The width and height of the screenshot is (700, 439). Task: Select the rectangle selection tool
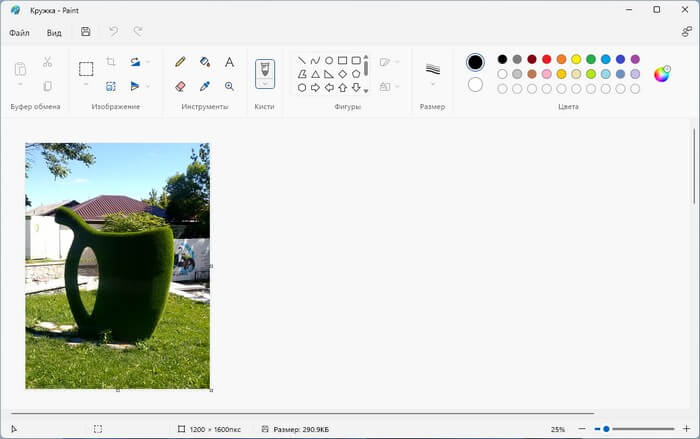pos(86,68)
